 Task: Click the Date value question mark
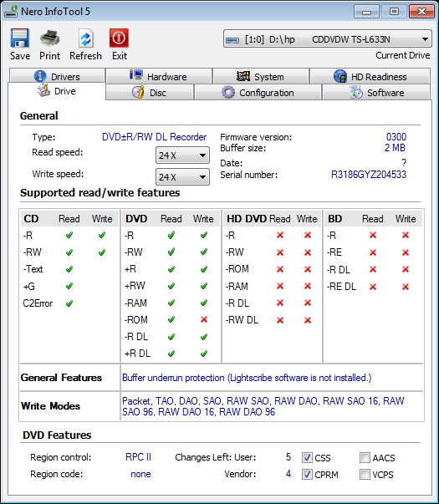click(x=404, y=163)
